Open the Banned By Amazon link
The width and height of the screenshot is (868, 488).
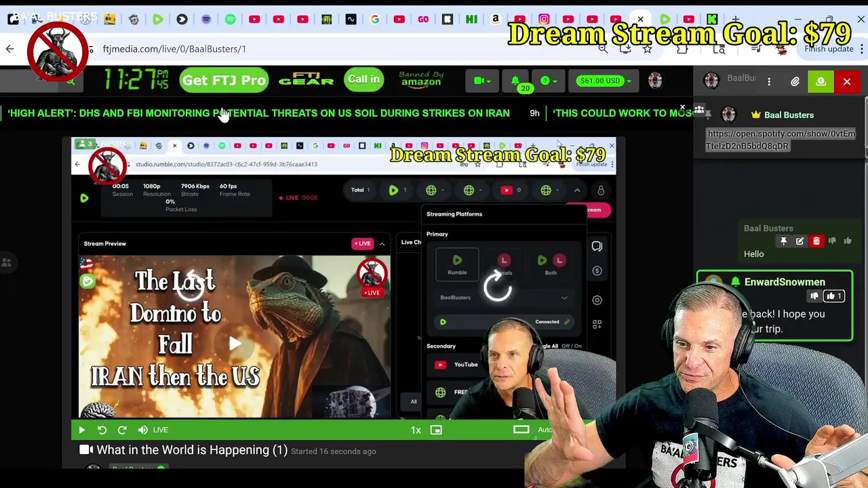(x=421, y=79)
